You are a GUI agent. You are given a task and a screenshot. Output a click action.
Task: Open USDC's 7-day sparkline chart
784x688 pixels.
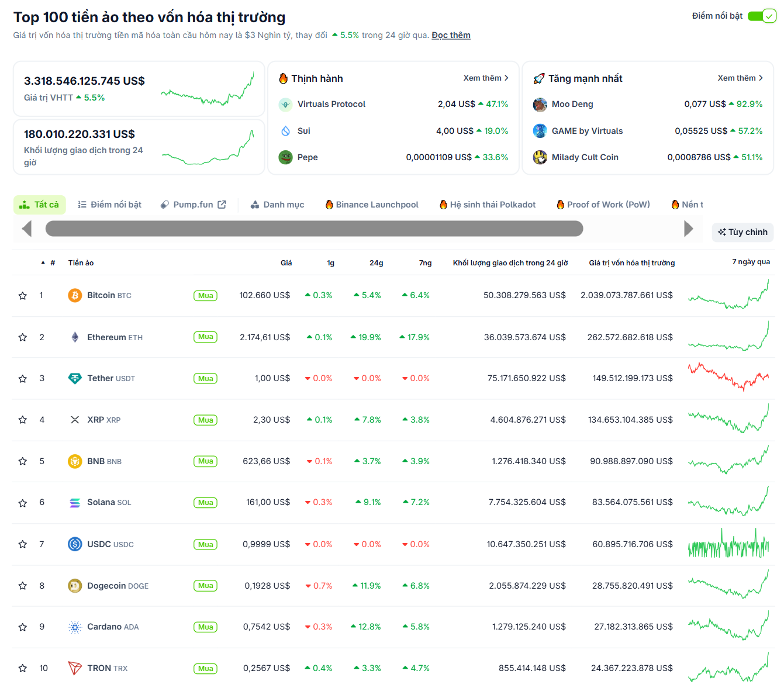[x=728, y=544]
